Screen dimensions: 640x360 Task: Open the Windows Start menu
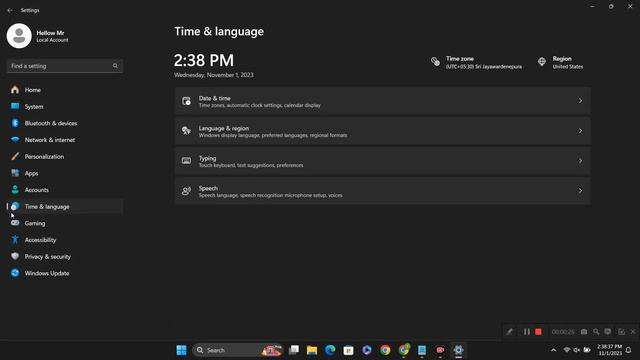tap(181, 350)
